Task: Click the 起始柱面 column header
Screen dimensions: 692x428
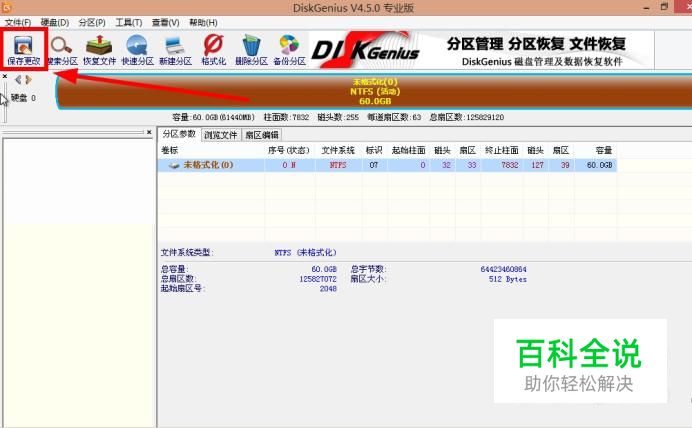Action: click(x=409, y=150)
